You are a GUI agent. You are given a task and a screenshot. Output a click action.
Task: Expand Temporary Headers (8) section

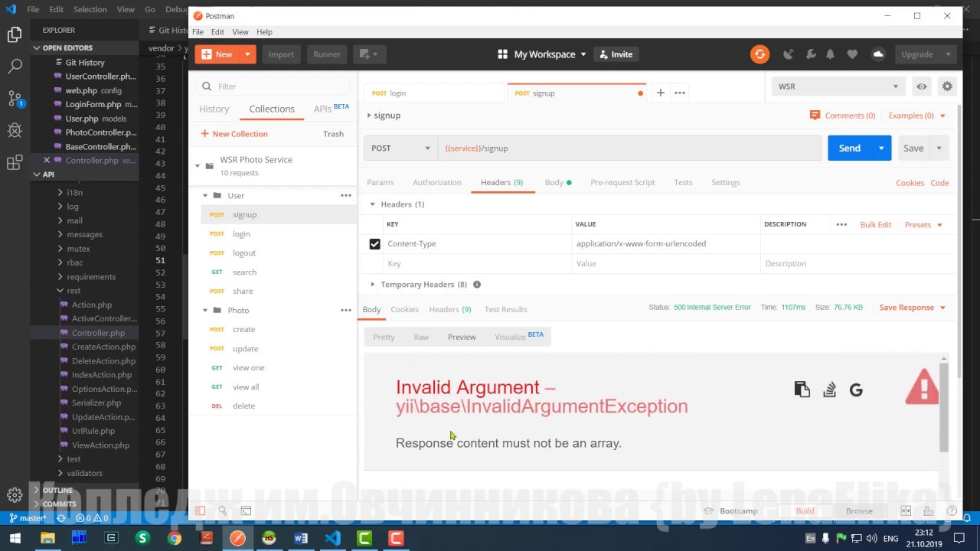(x=373, y=285)
